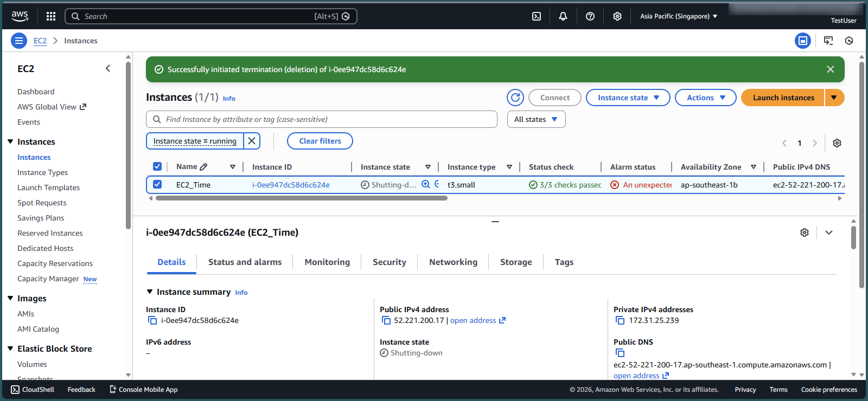
Task: Open the Networking tab
Action: pyautogui.click(x=453, y=262)
